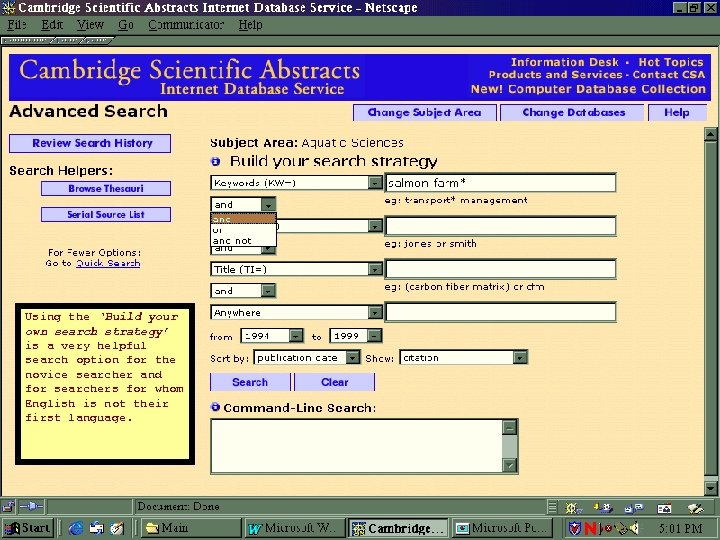Open the Title (TI=) field dropdown
The image size is (720, 540).
click(x=375, y=269)
